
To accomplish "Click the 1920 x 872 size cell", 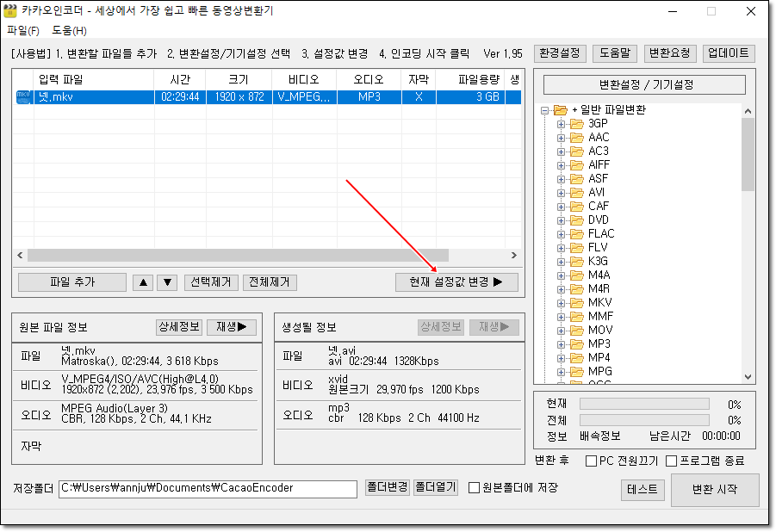I will 239,97.
